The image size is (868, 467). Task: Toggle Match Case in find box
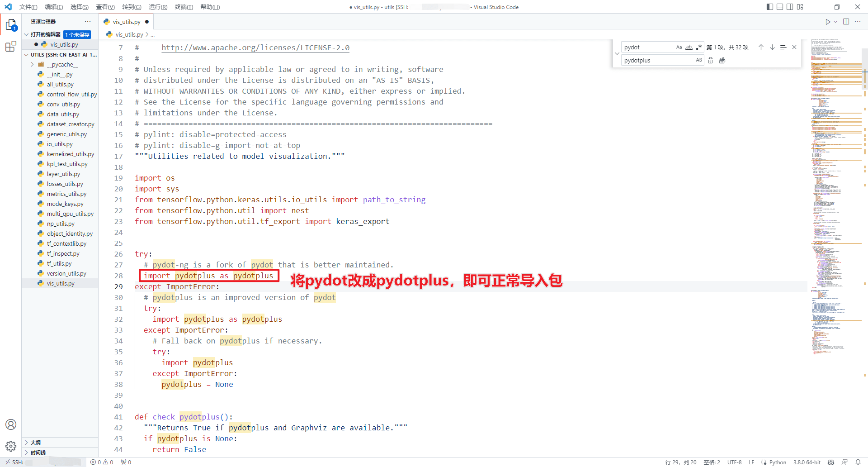(679, 47)
